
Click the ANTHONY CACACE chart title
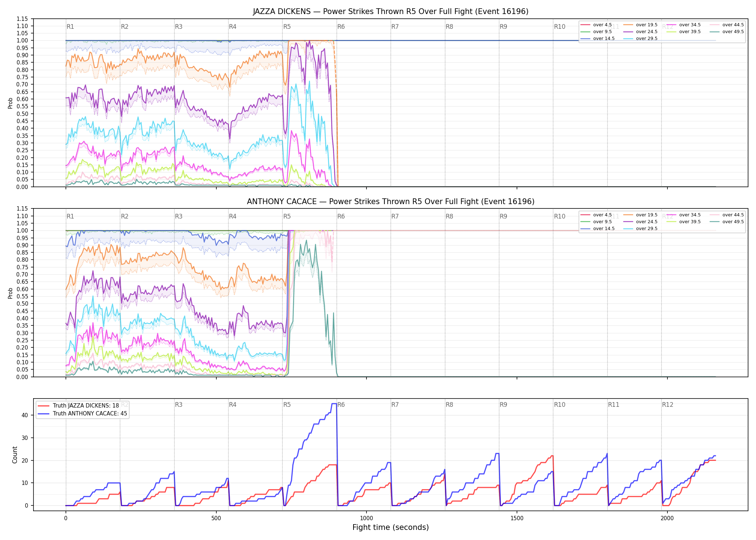pos(391,202)
